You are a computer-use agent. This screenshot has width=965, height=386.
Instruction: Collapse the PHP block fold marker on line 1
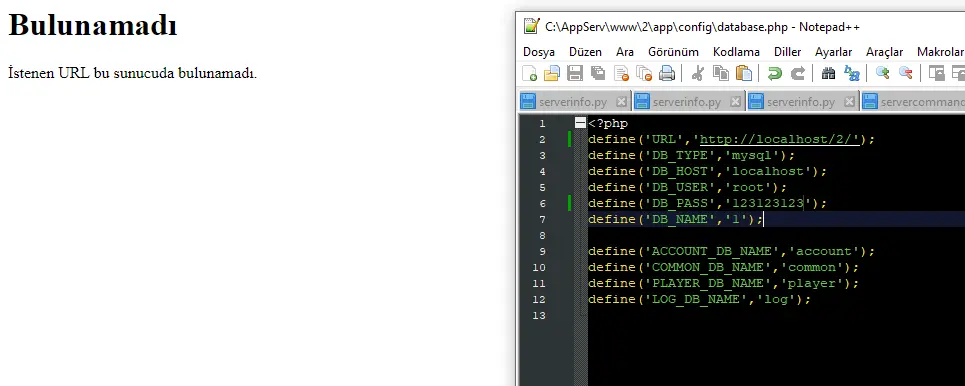[x=580, y=123]
